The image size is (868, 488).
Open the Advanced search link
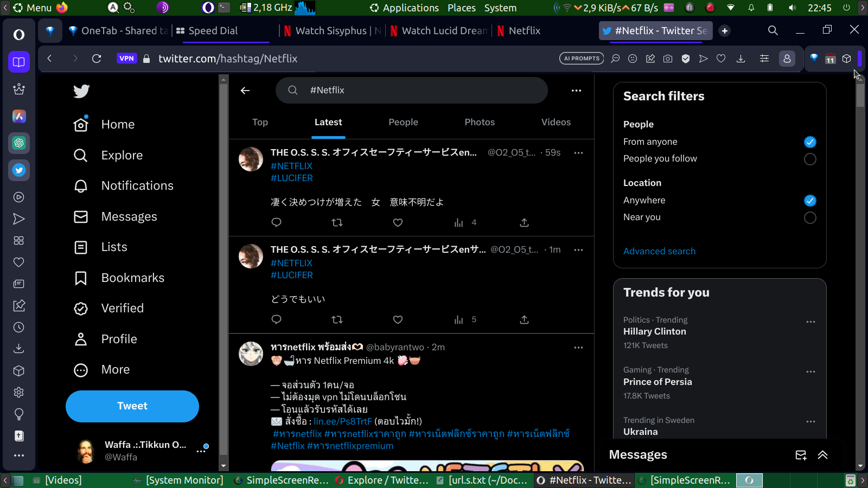coord(659,251)
